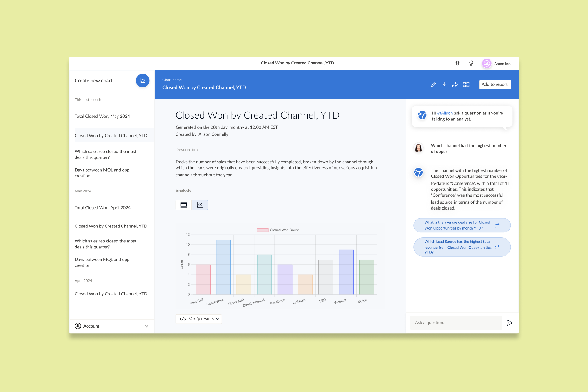Click the Add to report button

[x=495, y=84]
